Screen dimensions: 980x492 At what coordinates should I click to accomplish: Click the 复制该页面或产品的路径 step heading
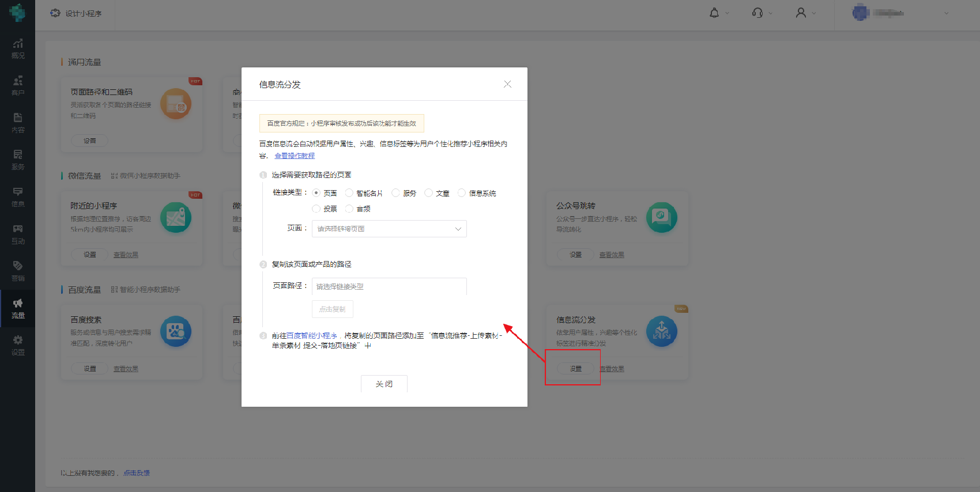coord(311,264)
